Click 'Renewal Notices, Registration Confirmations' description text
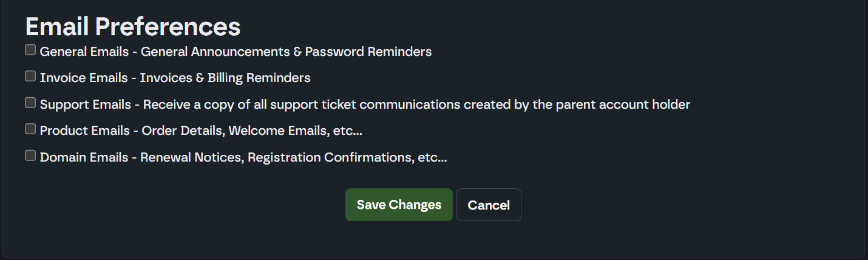Image resolution: width=868 pixels, height=260 pixels. coord(277,157)
